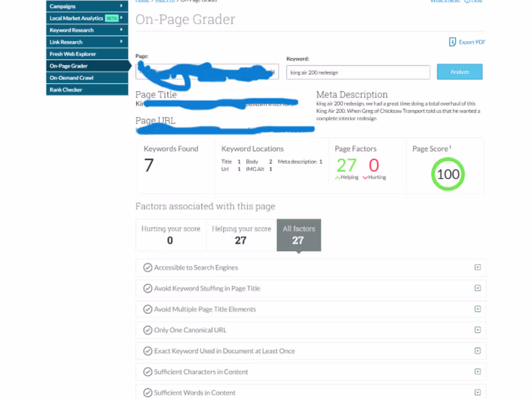Open the What's New link
Screen dimensions: 532x399
(444, 1)
